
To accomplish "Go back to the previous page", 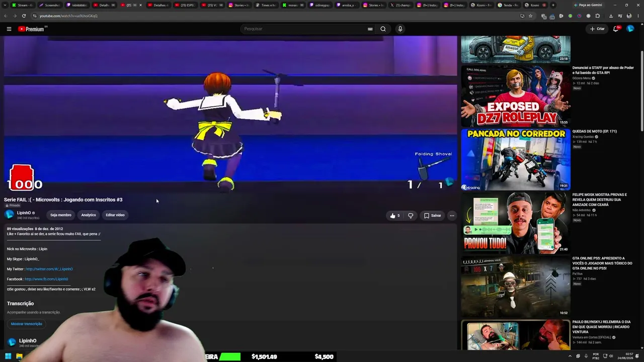I will point(6,16).
